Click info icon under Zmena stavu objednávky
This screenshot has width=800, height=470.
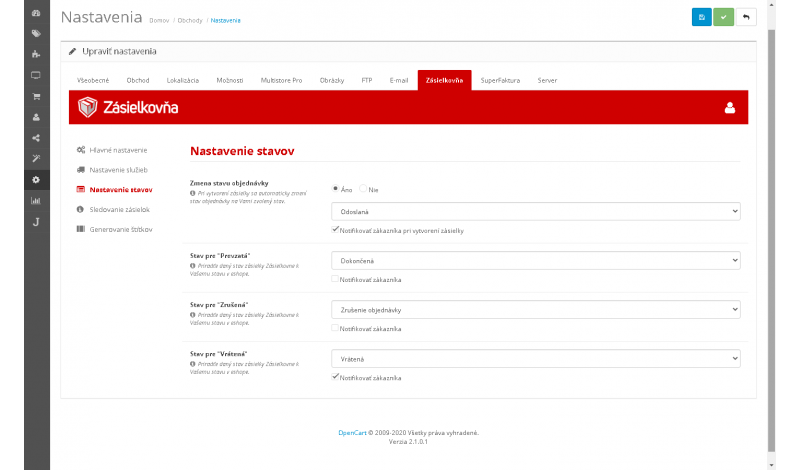click(193, 193)
